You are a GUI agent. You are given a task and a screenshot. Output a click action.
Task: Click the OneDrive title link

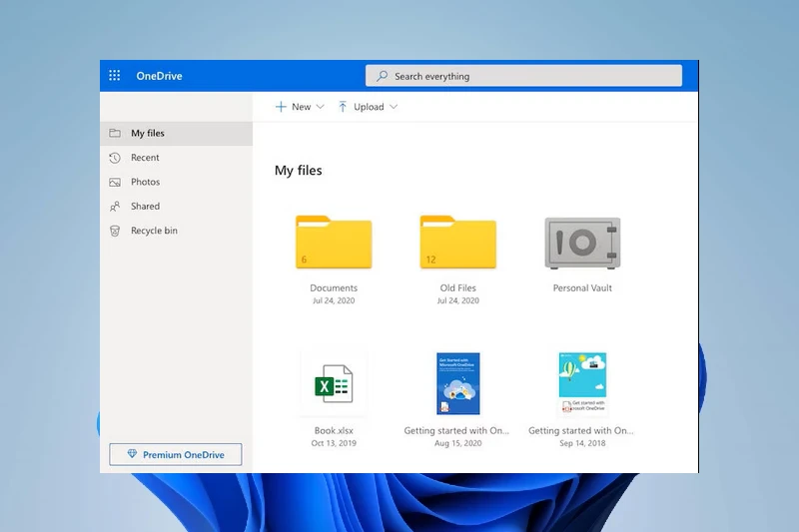[x=159, y=76]
